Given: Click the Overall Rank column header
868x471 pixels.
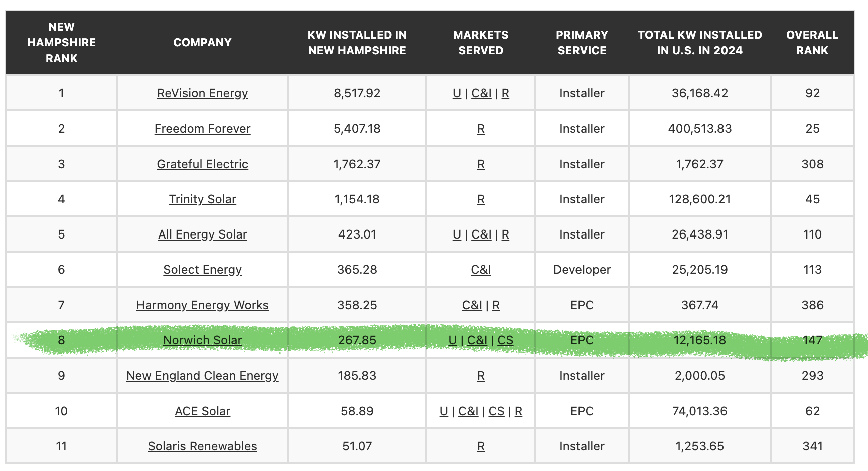Looking at the screenshot, I should (x=812, y=43).
